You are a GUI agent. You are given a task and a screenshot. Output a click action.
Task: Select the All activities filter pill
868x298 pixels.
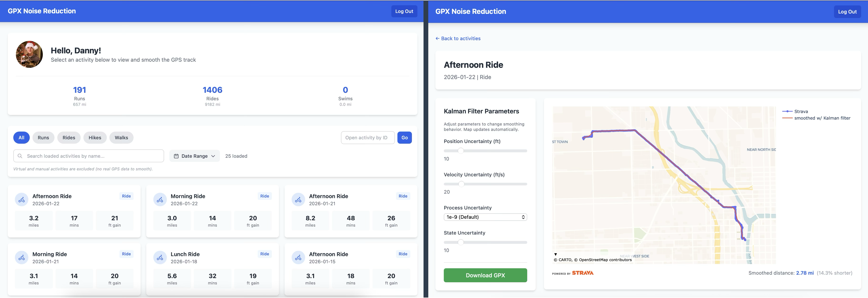pos(21,138)
